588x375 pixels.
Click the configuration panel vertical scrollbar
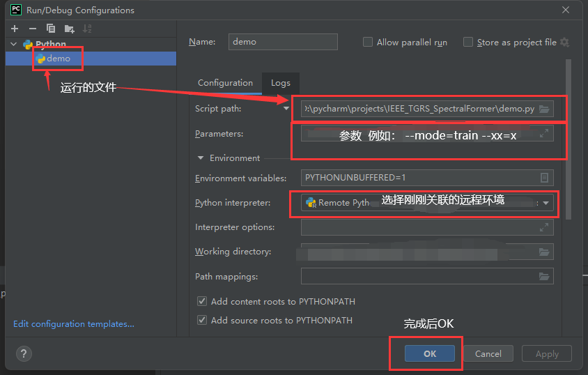pos(568,139)
